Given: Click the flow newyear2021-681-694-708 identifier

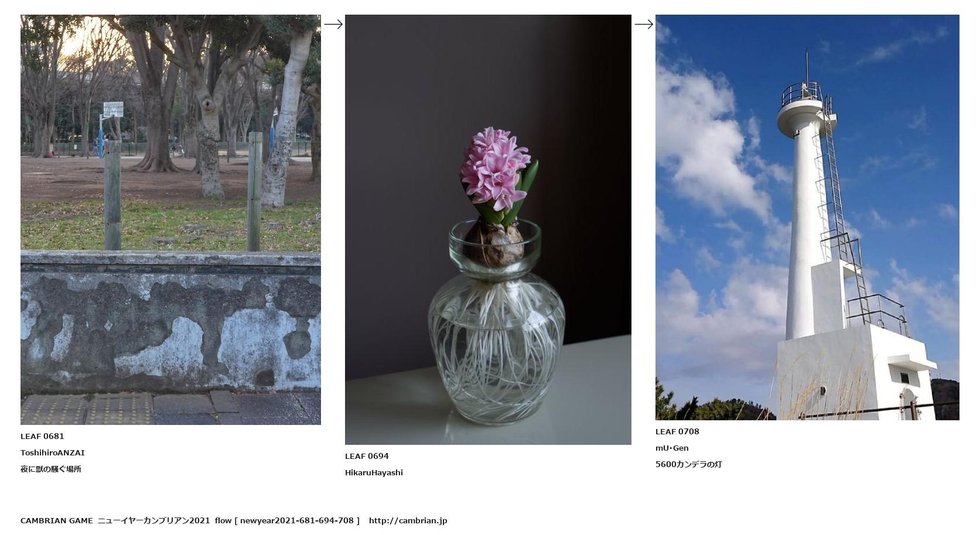Looking at the screenshot, I should pyautogui.click(x=287, y=520).
